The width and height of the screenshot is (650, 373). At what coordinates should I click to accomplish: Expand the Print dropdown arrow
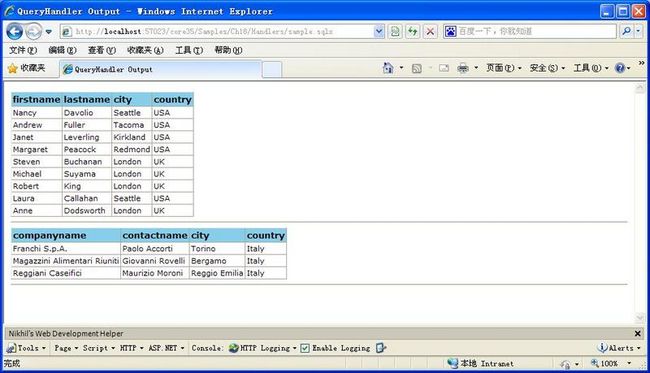click(x=476, y=68)
